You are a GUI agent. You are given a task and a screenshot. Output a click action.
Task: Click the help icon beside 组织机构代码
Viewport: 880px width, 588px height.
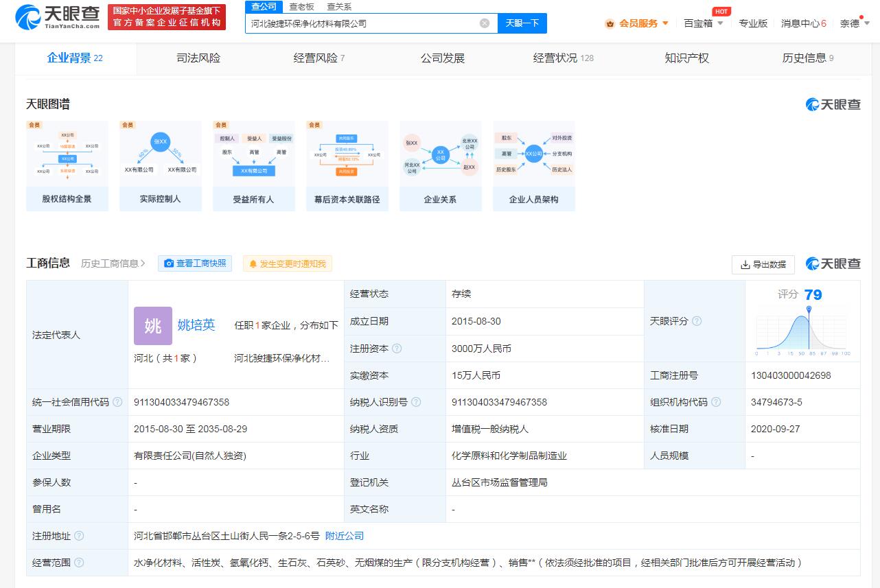click(x=717, y=402)
